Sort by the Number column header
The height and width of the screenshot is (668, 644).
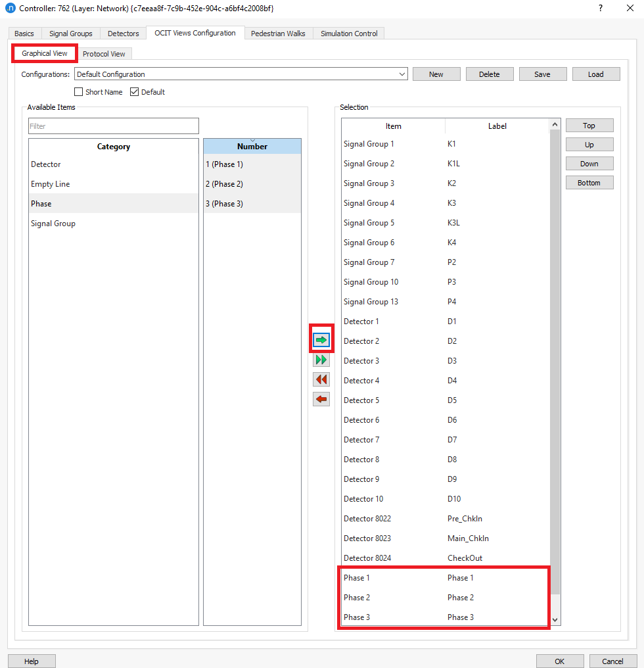coord(252,147)
